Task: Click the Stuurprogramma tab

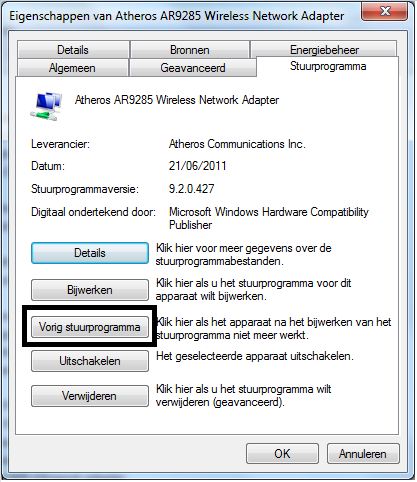Action: 328,66
